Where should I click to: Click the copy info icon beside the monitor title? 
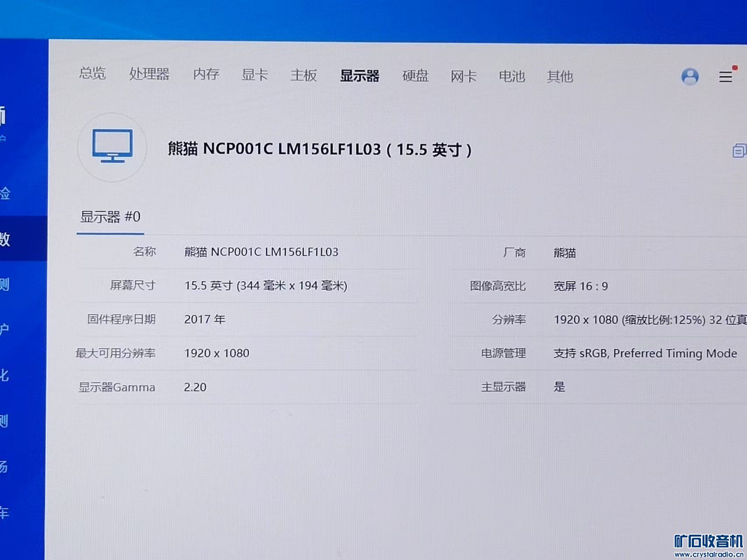coord(739,151)
